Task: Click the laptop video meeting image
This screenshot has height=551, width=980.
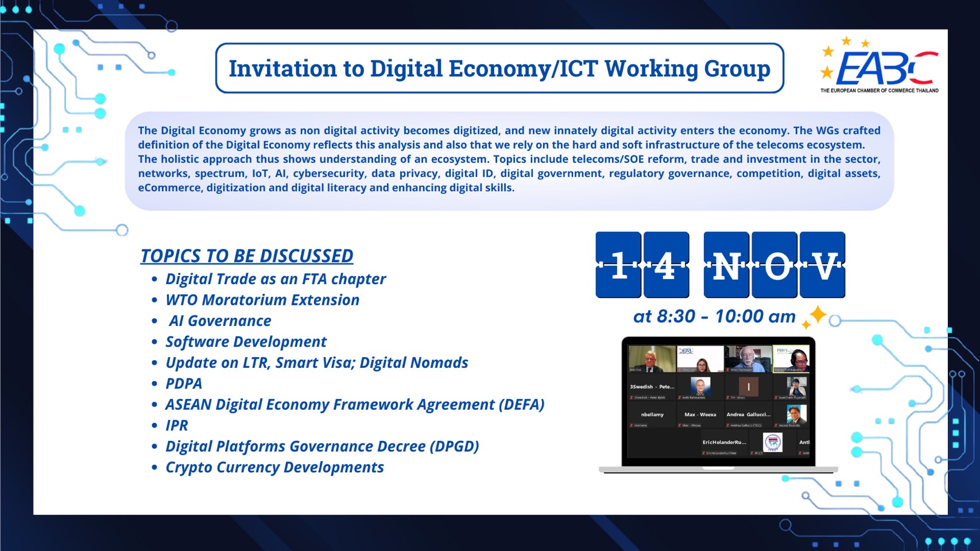Action: tap(718, 405)
